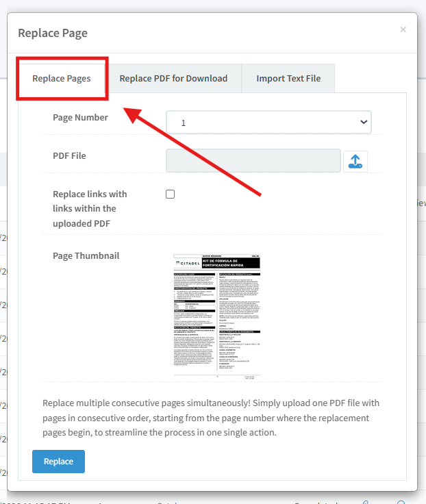Select the Import Text File tab
This screenshot has height=504, width=426.
[288, 79]
